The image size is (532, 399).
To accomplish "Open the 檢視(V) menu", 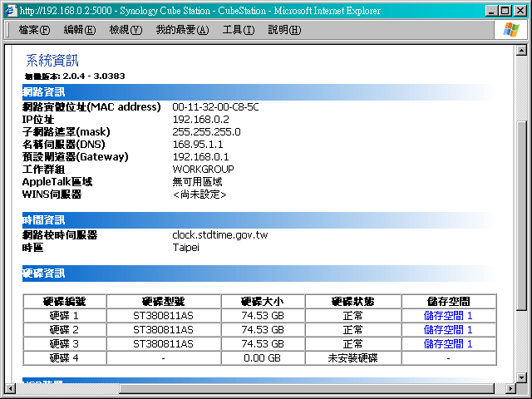I will tap(126, 30).
